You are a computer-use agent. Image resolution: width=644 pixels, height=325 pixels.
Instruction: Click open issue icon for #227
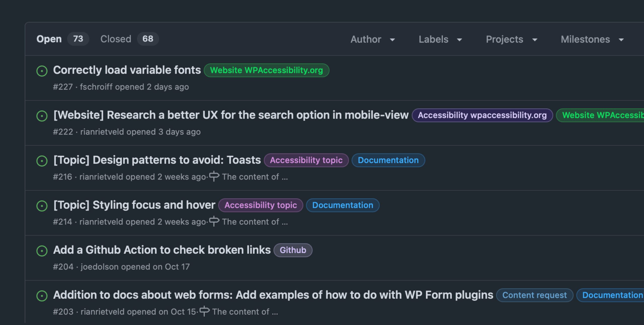(42, 71)
